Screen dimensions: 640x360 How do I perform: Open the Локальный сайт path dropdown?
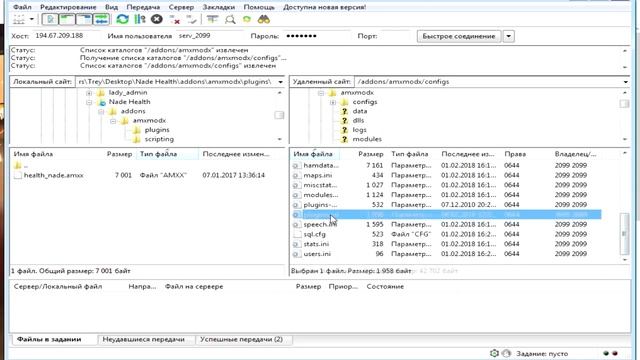point(281,82)
